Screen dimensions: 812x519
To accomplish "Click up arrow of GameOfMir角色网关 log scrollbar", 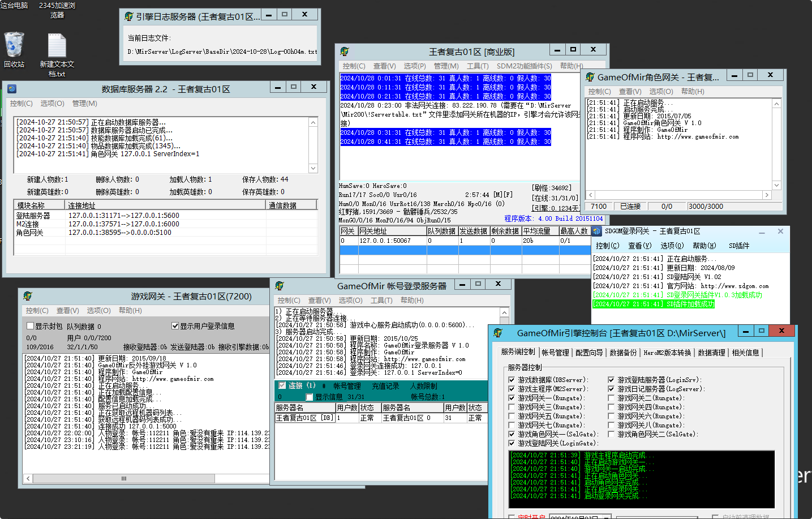I will pyautogui.click(x=776, y=104).
